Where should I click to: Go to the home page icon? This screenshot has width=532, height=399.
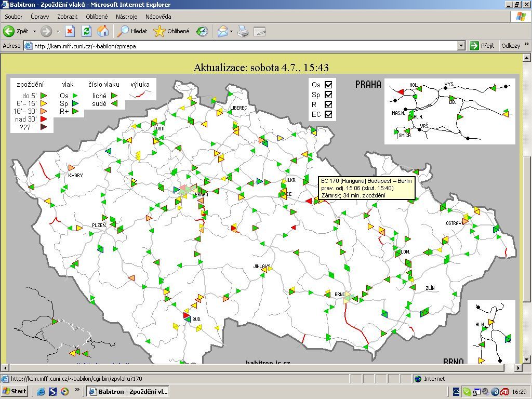(103, 31)
